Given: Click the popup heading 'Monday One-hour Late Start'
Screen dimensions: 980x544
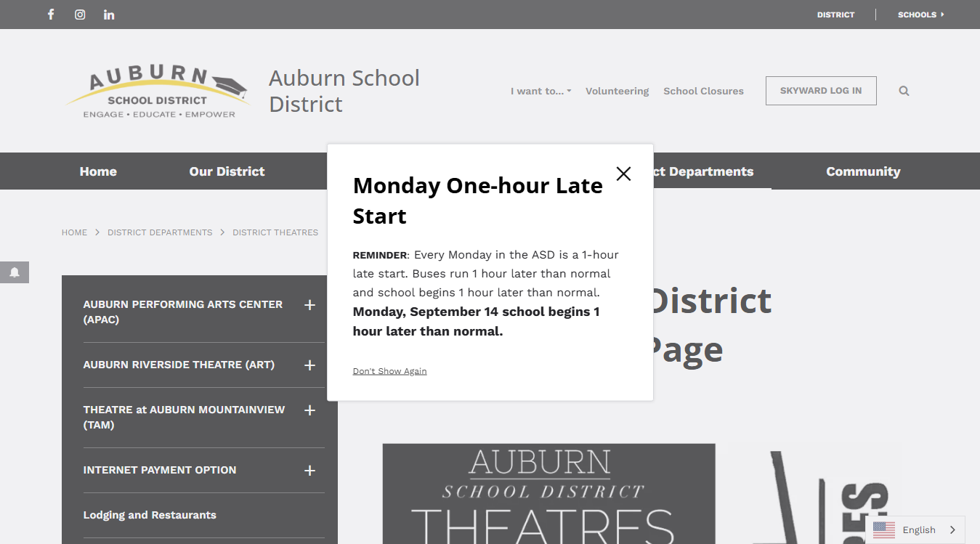Looking at the screenshot, I should tap(478, 200).
